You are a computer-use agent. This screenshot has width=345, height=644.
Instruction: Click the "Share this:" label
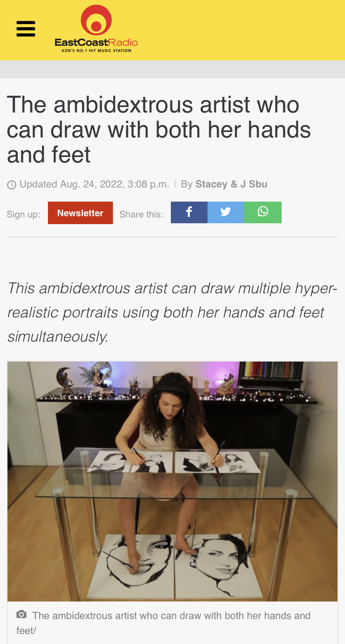(x=141, y=214)
